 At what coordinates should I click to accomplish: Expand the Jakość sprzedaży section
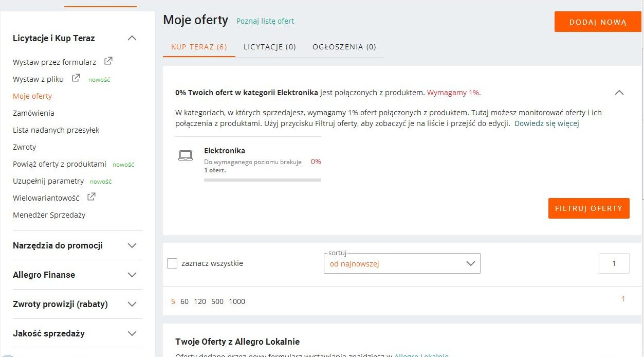click(x=132, y=333)
